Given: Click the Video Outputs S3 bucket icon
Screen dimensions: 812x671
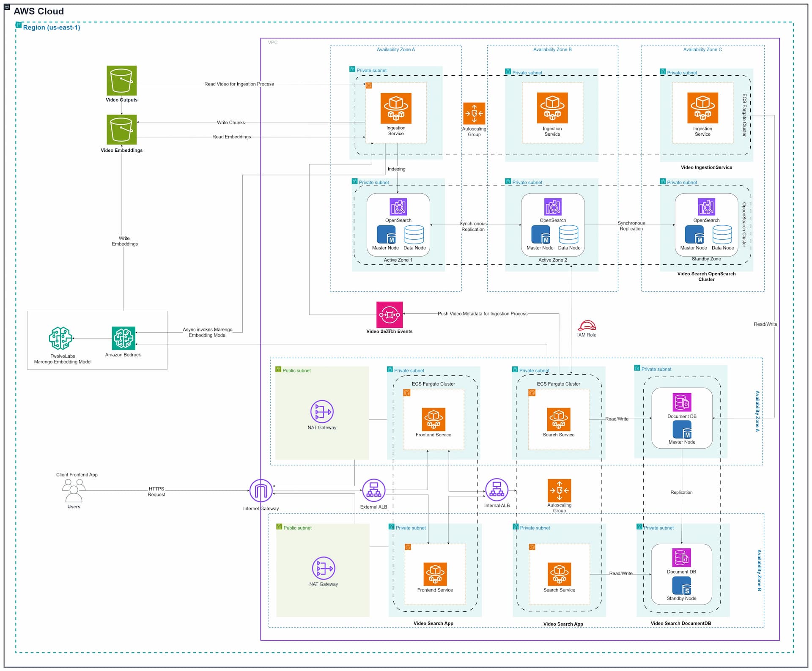Looking at the screenshot, I should pos(121,80).
